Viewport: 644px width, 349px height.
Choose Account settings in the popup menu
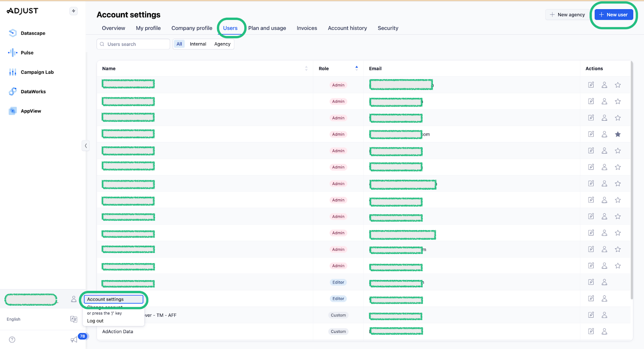pyautogui.click(x=114, y=299)
